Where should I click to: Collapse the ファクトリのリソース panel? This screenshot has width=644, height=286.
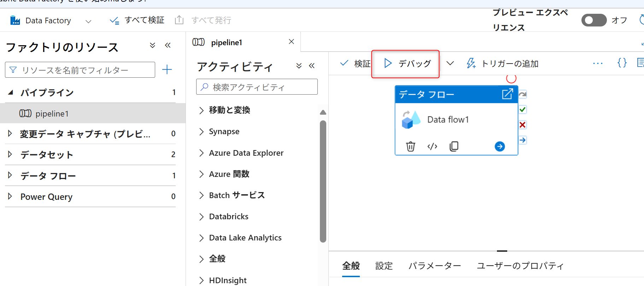(168, 45)
